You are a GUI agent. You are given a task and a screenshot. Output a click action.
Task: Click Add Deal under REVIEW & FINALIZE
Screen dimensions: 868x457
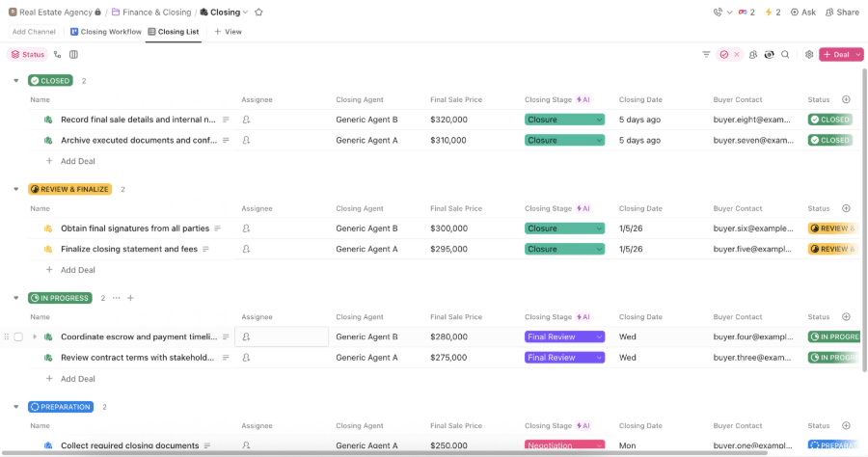pyautogui.click(x=77, y=270)
